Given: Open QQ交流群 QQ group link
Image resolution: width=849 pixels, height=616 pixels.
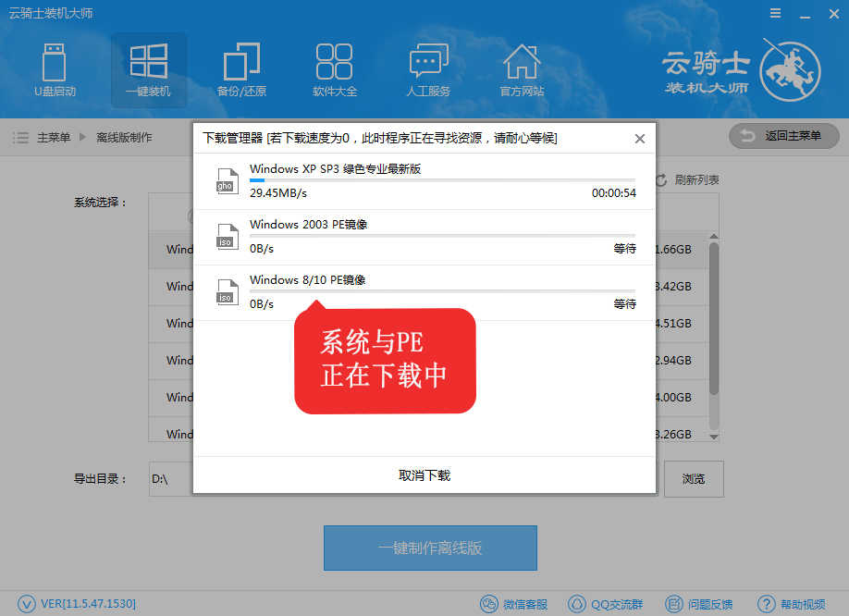Looking at the screenshot, I should (x=606, y=604).
